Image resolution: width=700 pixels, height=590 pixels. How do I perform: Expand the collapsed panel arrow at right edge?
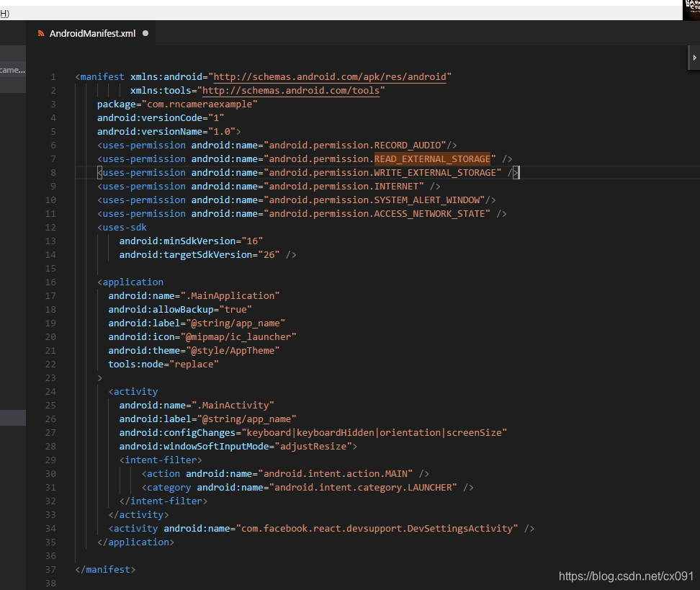(x=694, y=58)
